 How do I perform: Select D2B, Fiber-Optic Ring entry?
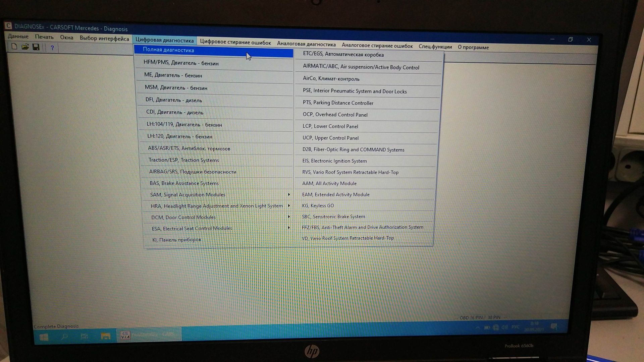tap(366, 150)
